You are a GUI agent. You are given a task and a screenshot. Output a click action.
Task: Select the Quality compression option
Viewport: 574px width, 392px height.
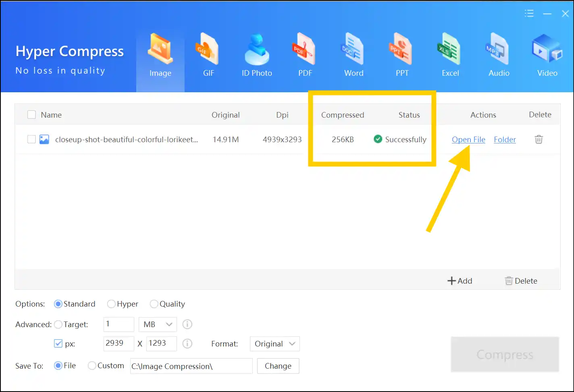pos(167,304)
